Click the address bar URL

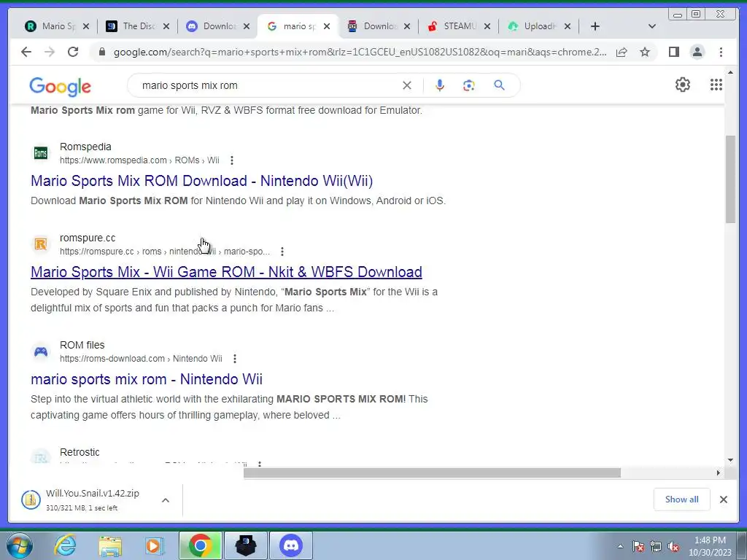point(360,52)
